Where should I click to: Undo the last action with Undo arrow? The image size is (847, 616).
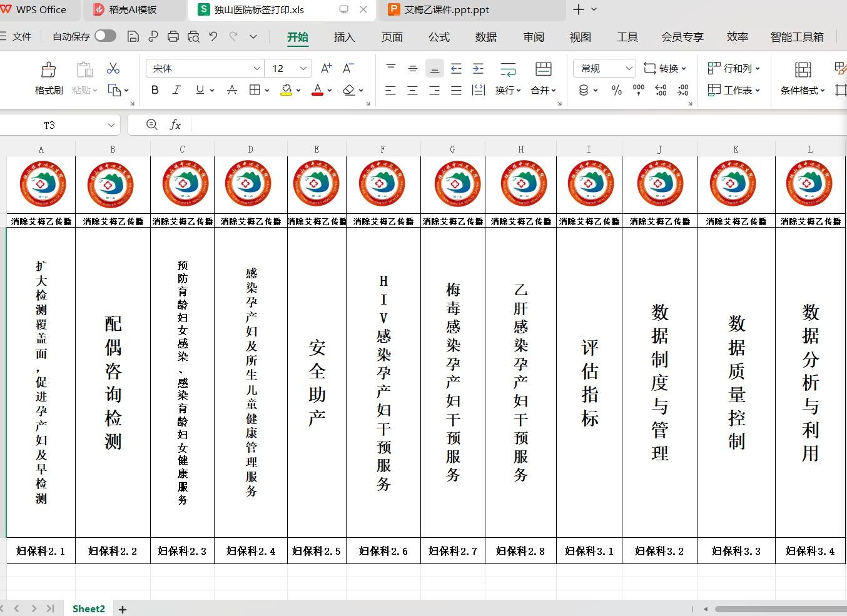(213, 37)
